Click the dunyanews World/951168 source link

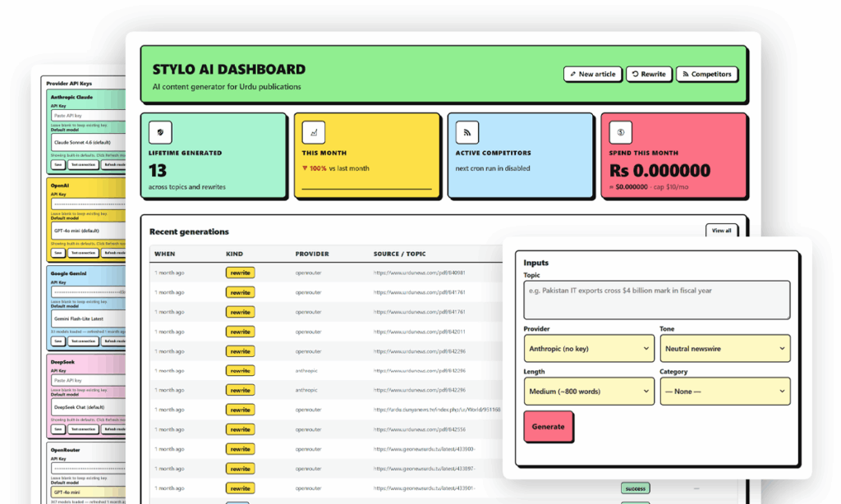tap(437, 410)
